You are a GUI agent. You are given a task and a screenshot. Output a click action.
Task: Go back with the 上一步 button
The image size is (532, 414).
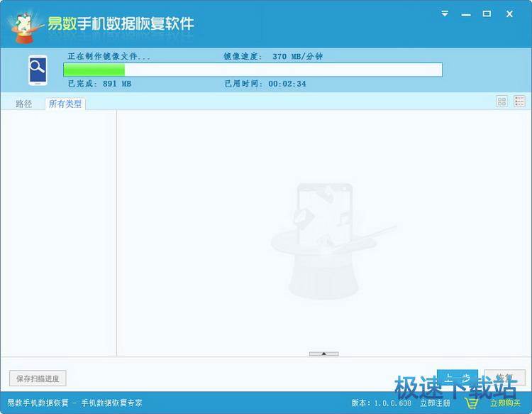458,378
